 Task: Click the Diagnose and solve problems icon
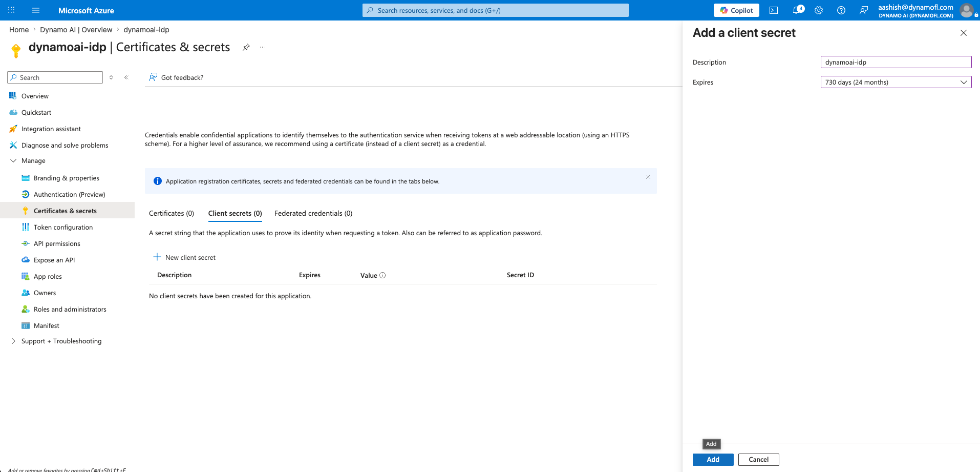point(13,145)
